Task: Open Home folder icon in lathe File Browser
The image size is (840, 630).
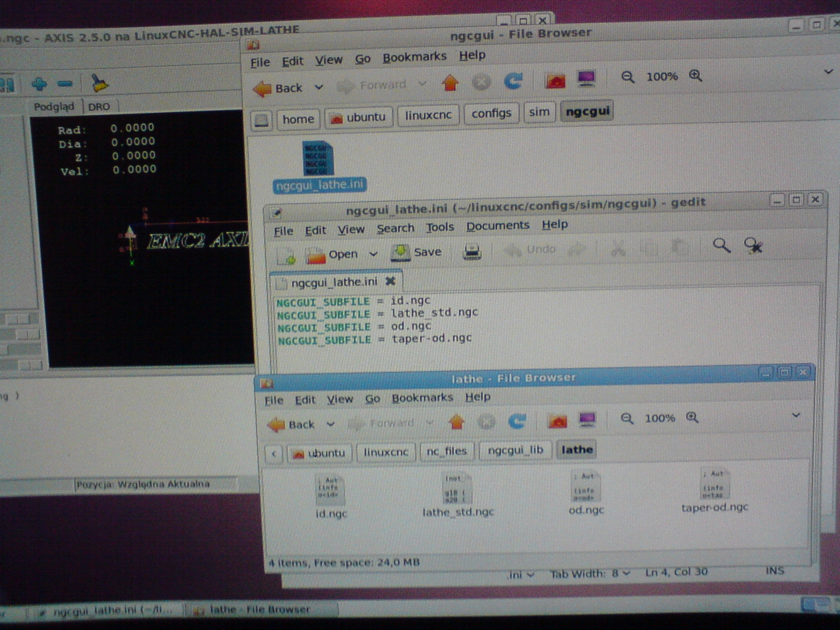Action: coord(557,421)
